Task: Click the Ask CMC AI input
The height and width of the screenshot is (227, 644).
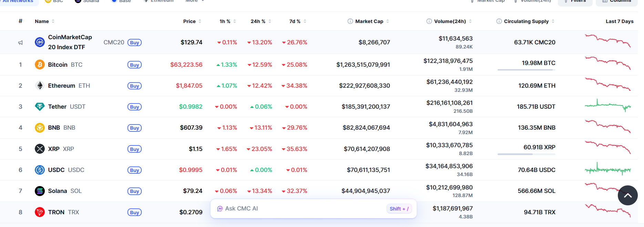Action: (x=303, y=209)
